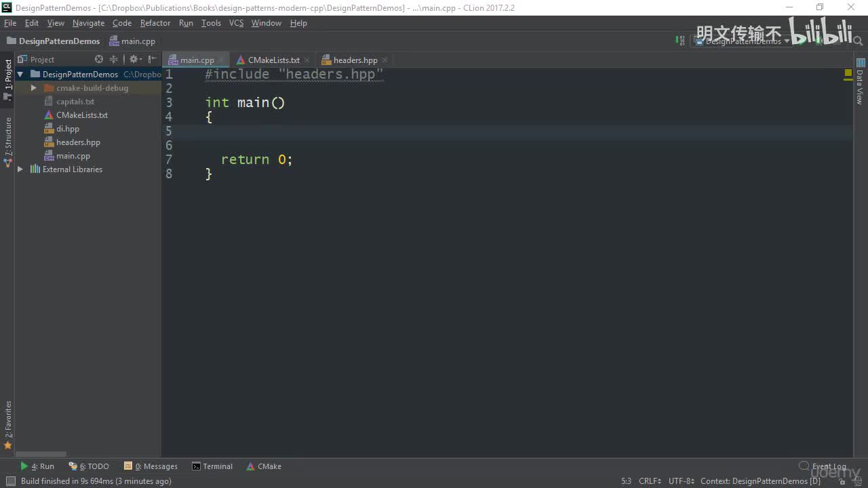The height and width of the screenshot is (488, 868).
Task: Open the Terminal tool window
Action: coord(212,466)
